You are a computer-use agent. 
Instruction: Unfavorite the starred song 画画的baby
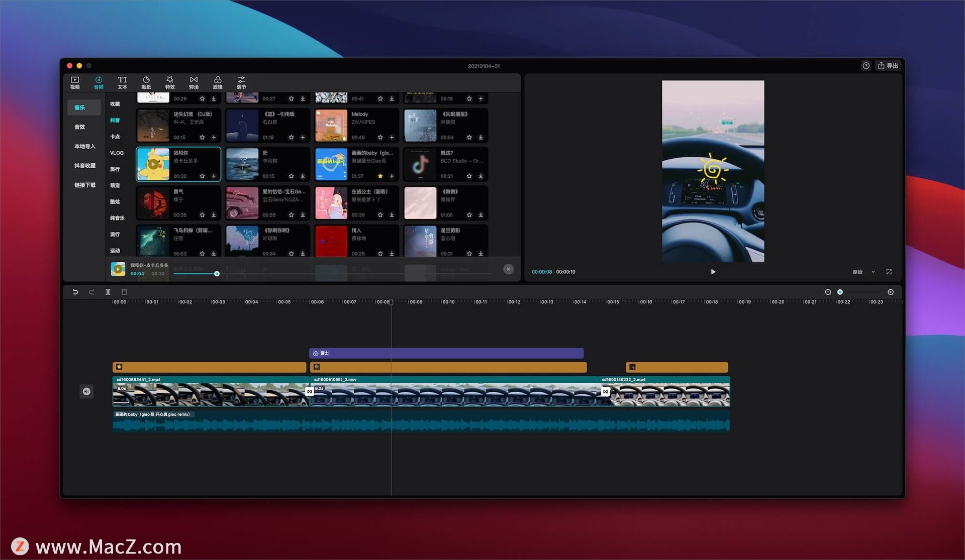[x=380, y=176]
